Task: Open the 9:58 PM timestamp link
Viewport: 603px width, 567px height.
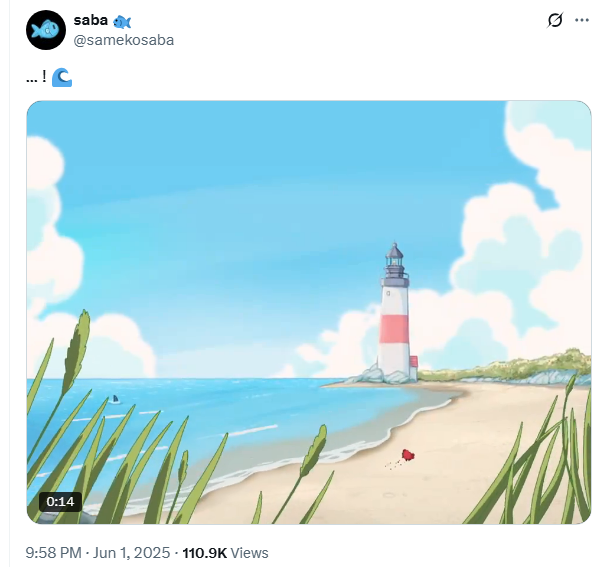Action: [x=53, y=553]
